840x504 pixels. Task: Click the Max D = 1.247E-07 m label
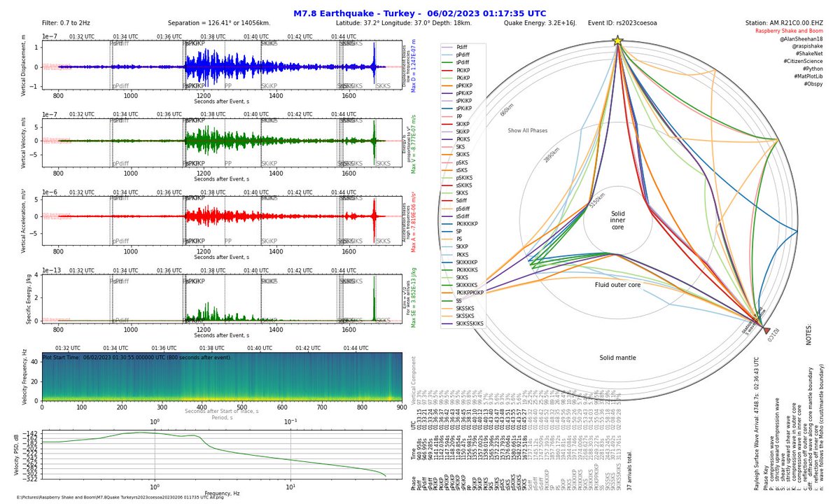[x=413, y=65]
